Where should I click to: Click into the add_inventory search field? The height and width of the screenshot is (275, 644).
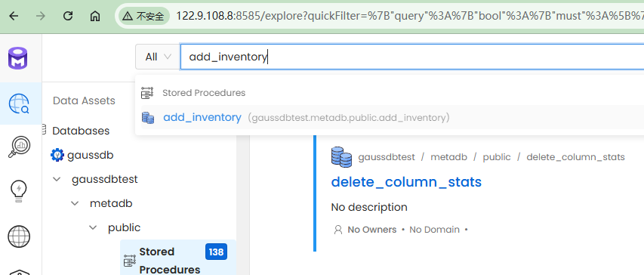[412, 57]
